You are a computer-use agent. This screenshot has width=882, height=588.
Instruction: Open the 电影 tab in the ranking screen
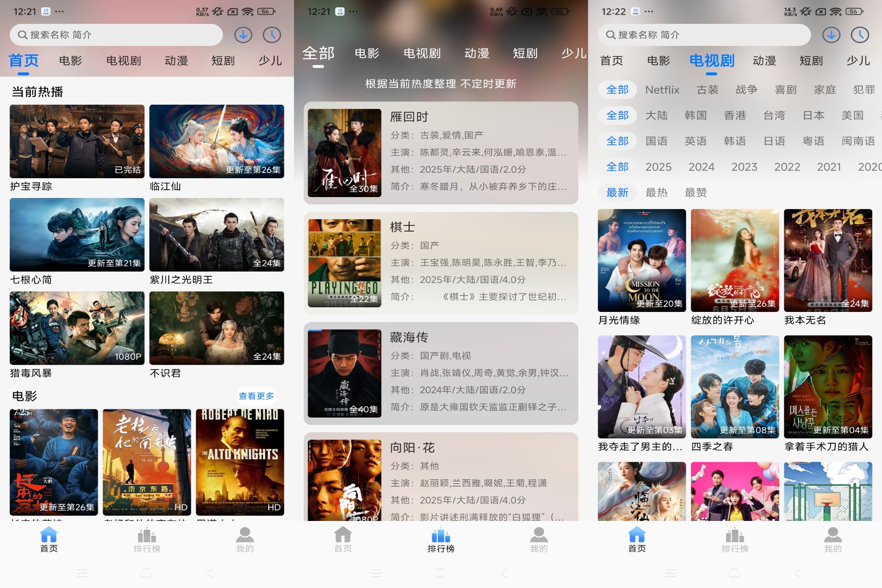[367, 53]
